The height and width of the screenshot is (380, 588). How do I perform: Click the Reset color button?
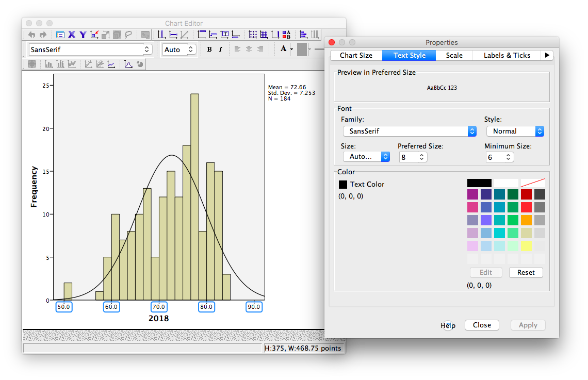[x=526, y=272]
